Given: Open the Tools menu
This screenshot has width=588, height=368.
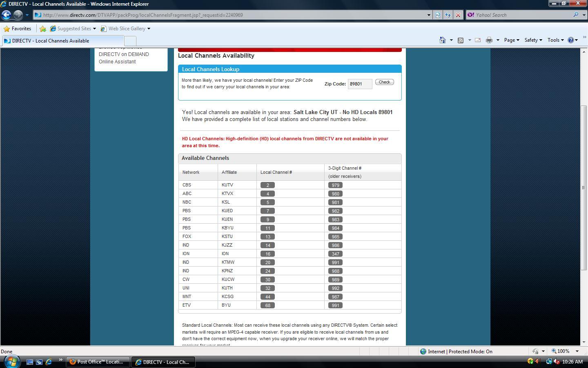Looking at the screenshot, I should 555,40.
